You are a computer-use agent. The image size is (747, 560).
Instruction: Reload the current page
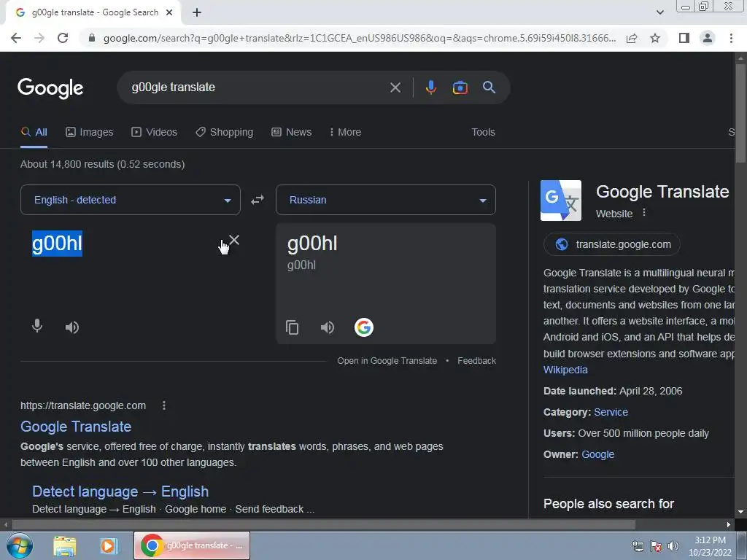(63, 38)
